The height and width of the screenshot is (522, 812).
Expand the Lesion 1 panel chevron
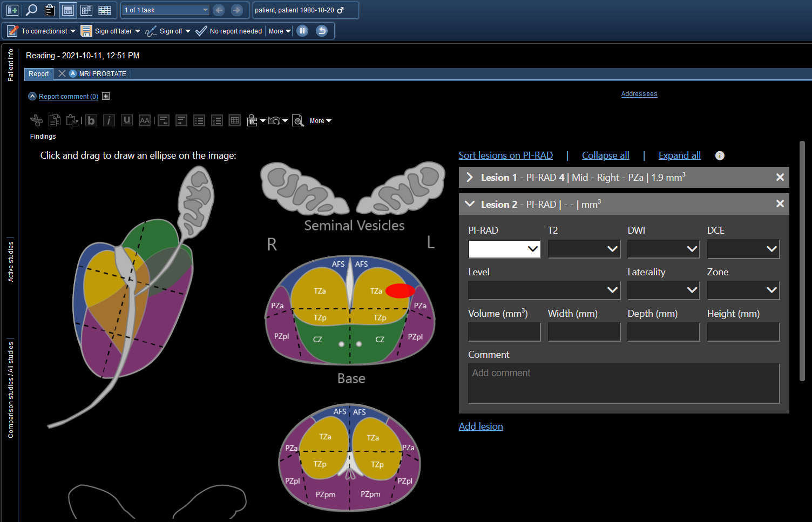470,178
